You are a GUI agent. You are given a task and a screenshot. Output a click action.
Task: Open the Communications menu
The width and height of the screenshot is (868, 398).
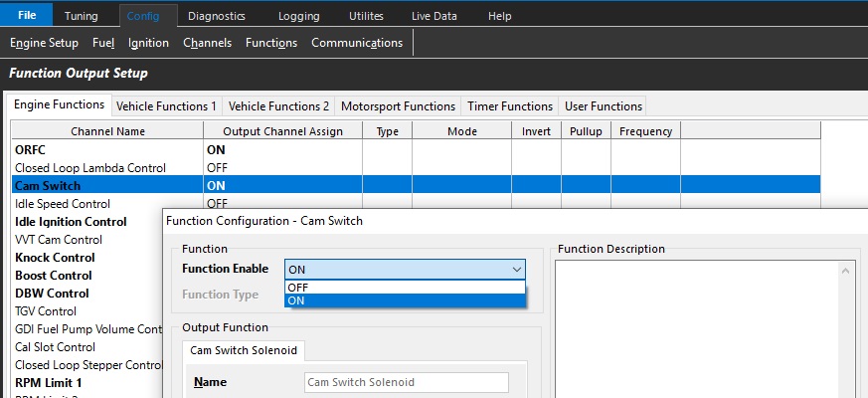[357, 43]
